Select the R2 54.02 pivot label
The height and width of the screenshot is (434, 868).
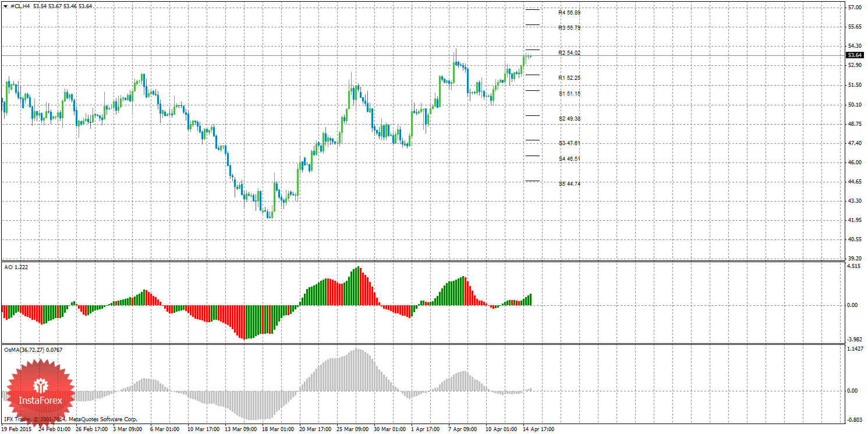pyautogui.click(x=569, y=53)
